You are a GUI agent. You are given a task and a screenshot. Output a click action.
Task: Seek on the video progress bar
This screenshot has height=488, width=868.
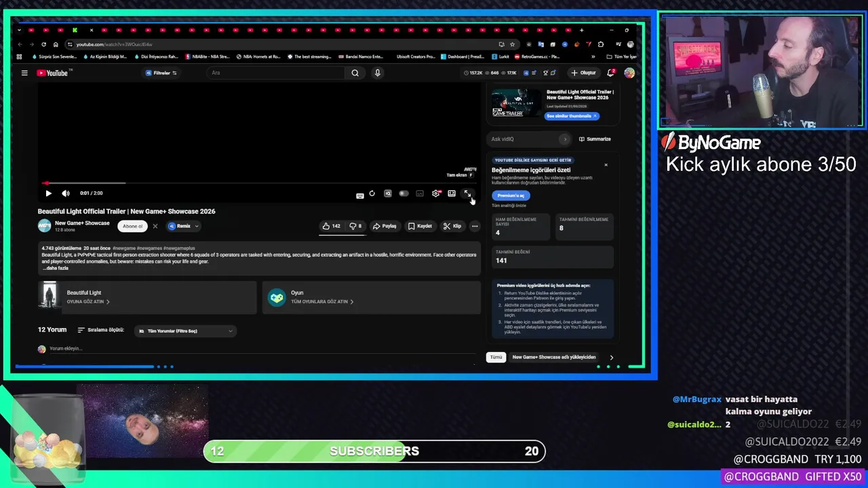(258, 183)
